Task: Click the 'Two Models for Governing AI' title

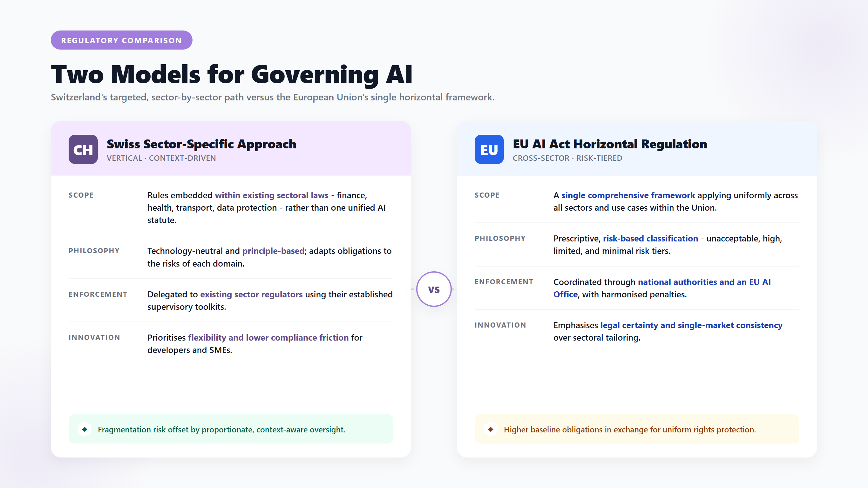Action: tap(232, 74)
